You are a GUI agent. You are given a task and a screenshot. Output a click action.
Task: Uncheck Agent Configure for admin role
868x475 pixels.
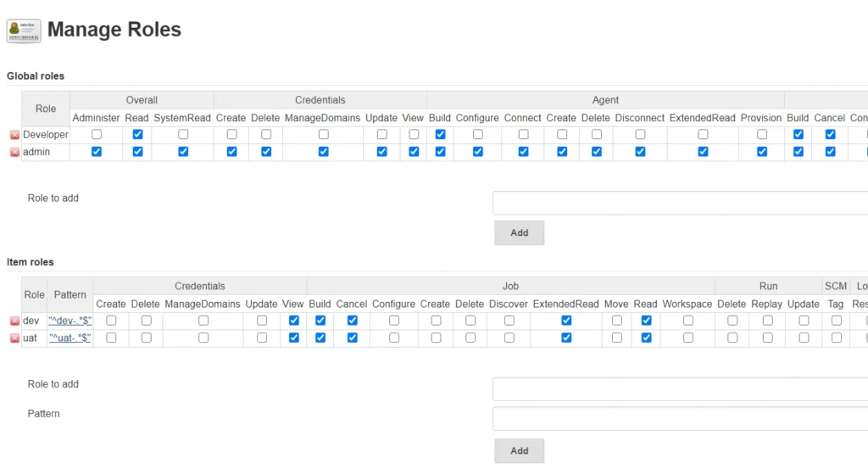(x=478, y=151)
